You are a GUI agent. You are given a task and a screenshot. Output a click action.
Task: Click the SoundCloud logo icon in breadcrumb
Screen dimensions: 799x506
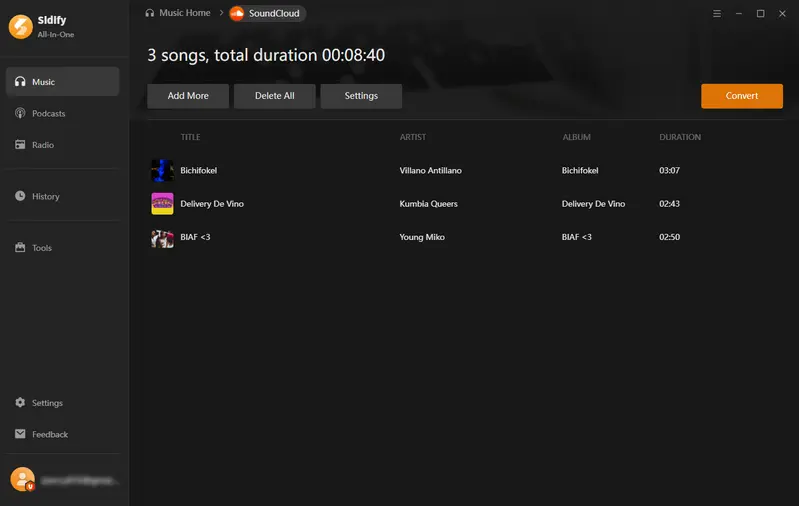[237, 13]
